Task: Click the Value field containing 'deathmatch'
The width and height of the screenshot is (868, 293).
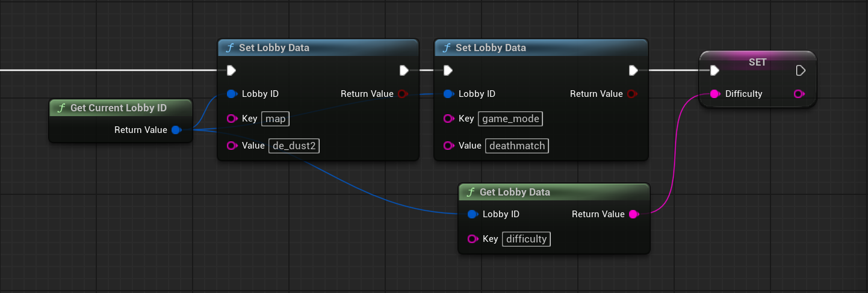Action: point(517,146)
